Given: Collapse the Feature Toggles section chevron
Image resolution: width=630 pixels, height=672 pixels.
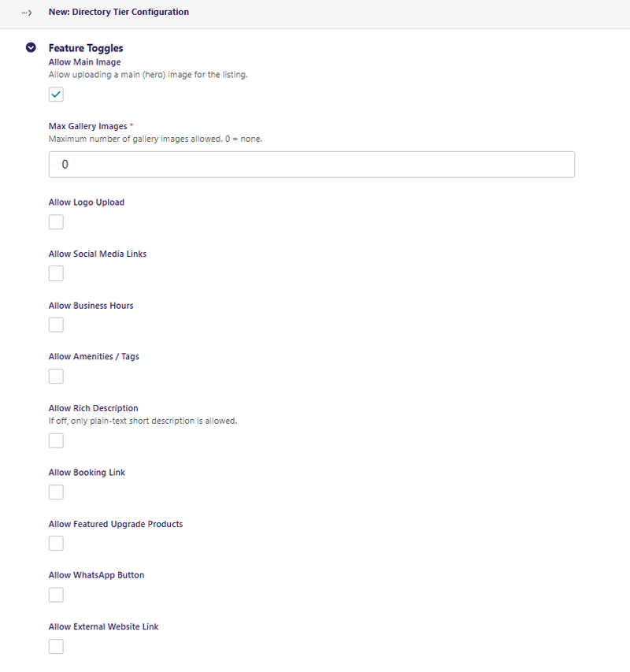Looking at the screenshot, I should click(31, 47).
